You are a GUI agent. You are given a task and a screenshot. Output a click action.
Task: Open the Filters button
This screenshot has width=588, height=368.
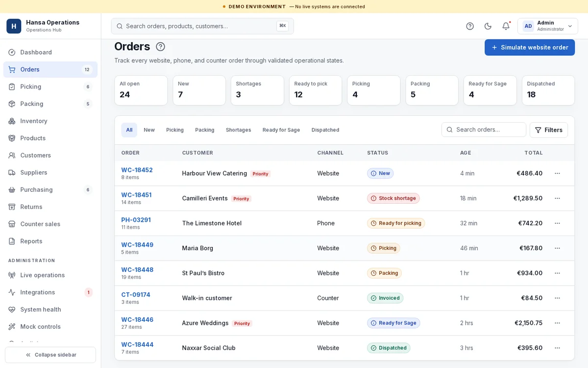[549, 130]
